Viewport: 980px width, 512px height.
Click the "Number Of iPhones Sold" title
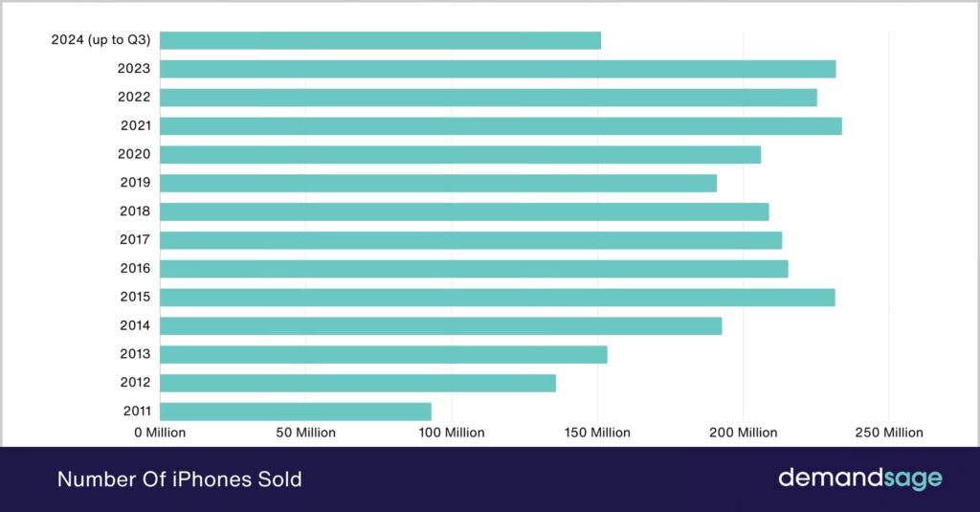[x=180, y=479]
